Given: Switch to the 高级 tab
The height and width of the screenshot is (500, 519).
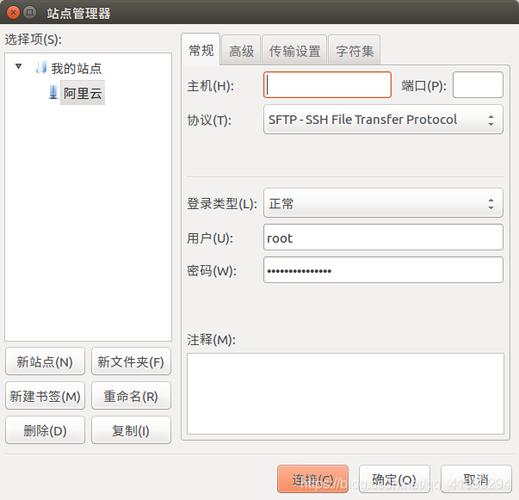Looking at the screenshot, I should (241, 51).
